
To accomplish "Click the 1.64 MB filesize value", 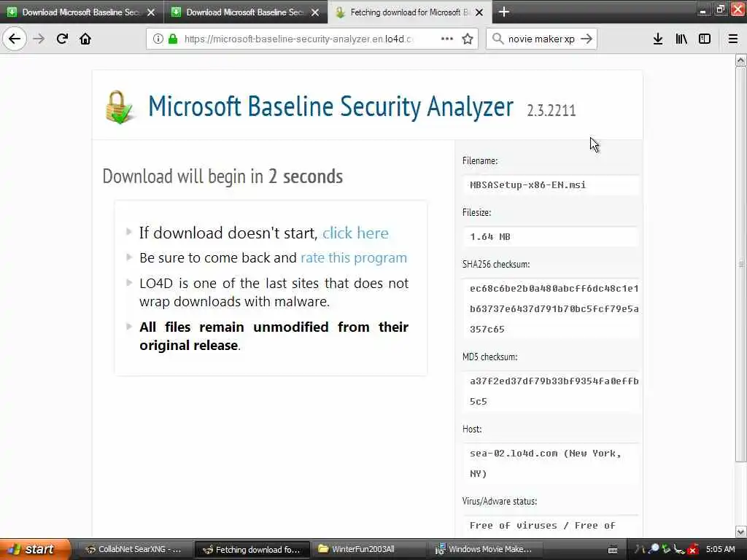I will pos(489,237).
